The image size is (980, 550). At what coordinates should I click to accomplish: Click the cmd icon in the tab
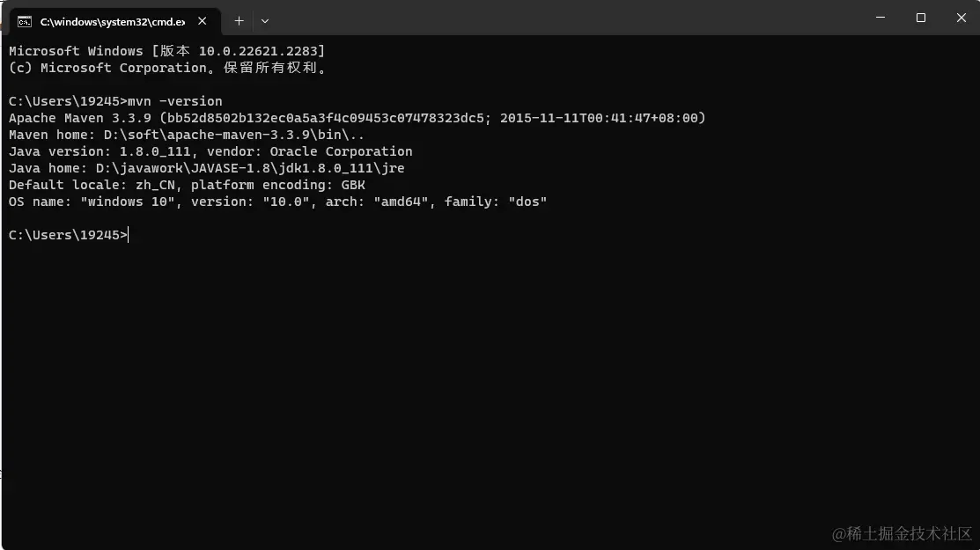pos(25,22)
